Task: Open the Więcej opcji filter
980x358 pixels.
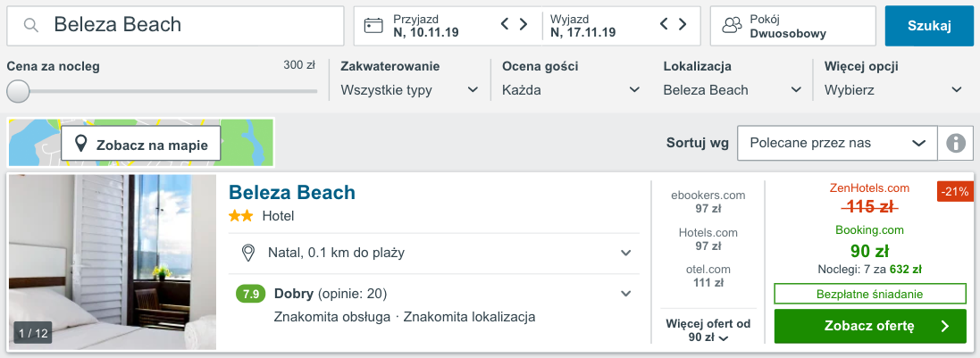Action: pyautogui.click(x=893, y=90)
